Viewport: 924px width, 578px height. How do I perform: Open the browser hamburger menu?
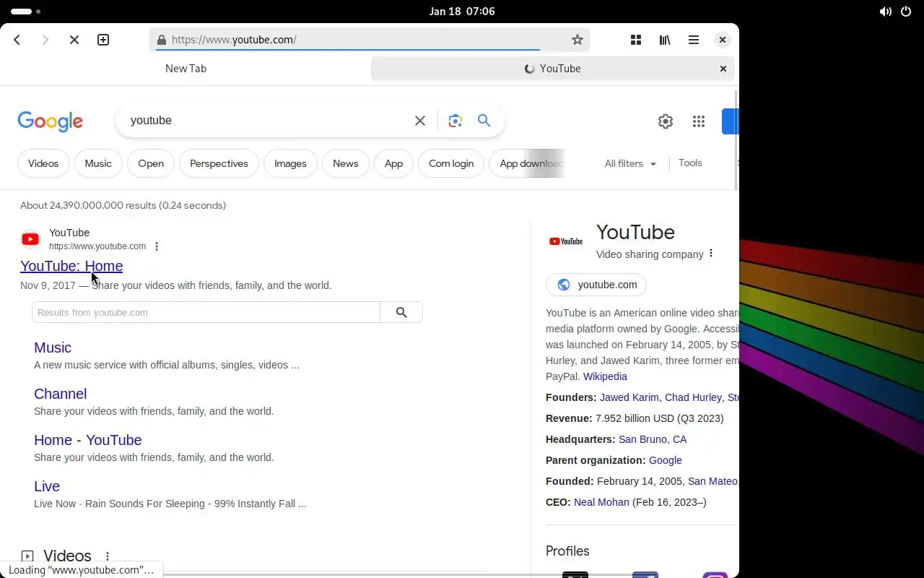click(x=694, y=40)
